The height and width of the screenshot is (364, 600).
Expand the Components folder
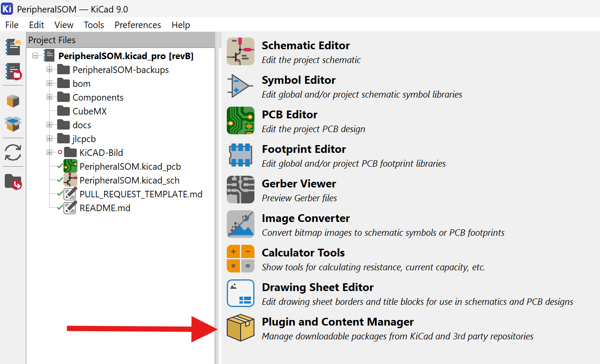pos(51,97)
